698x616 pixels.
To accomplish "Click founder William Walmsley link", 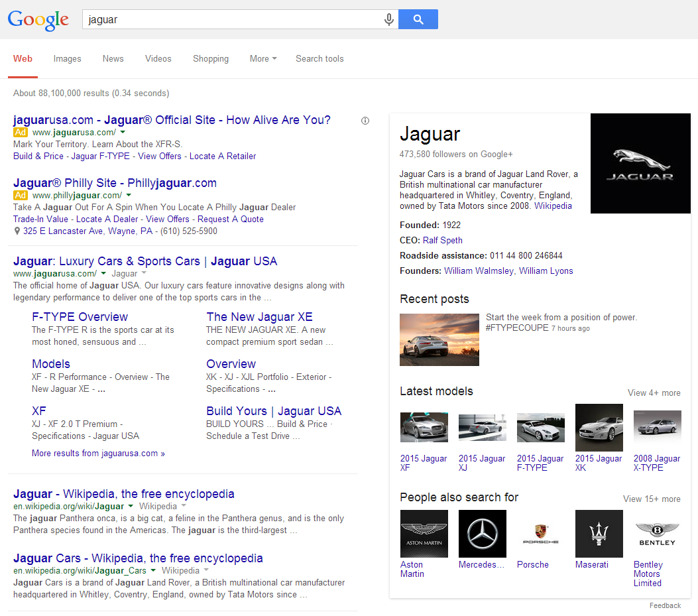I will tap(479, 271).
